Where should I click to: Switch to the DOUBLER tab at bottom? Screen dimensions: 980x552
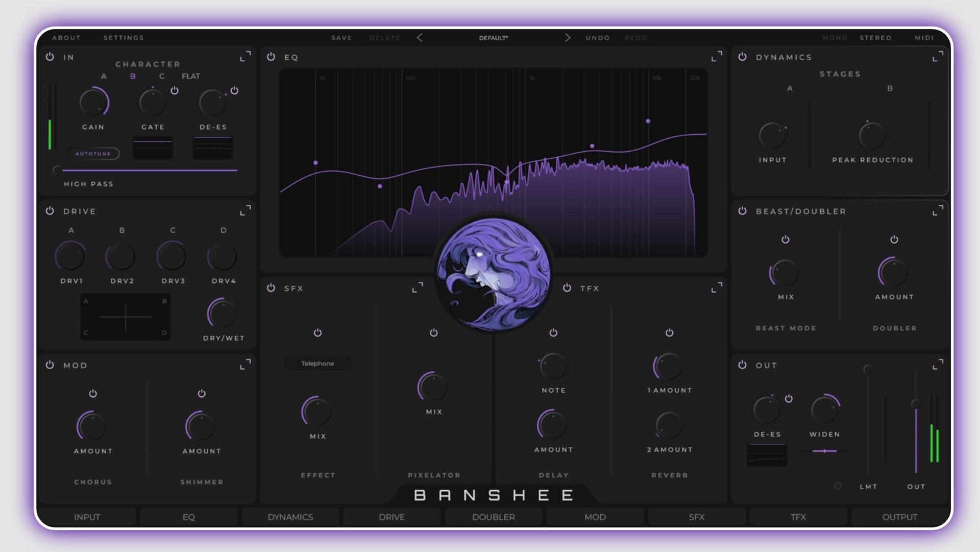(493, 517)
